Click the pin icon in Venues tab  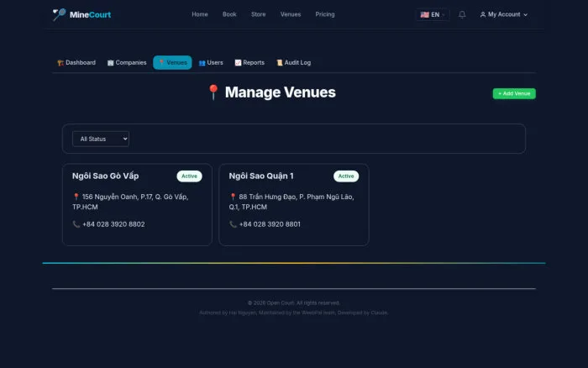[x=161, y=63]
